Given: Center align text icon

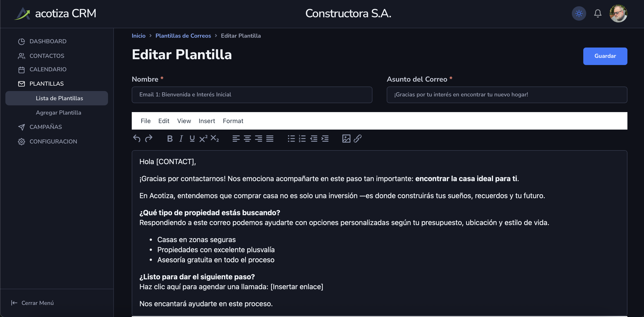Looking at the screenshot, I should pos(247,138).
